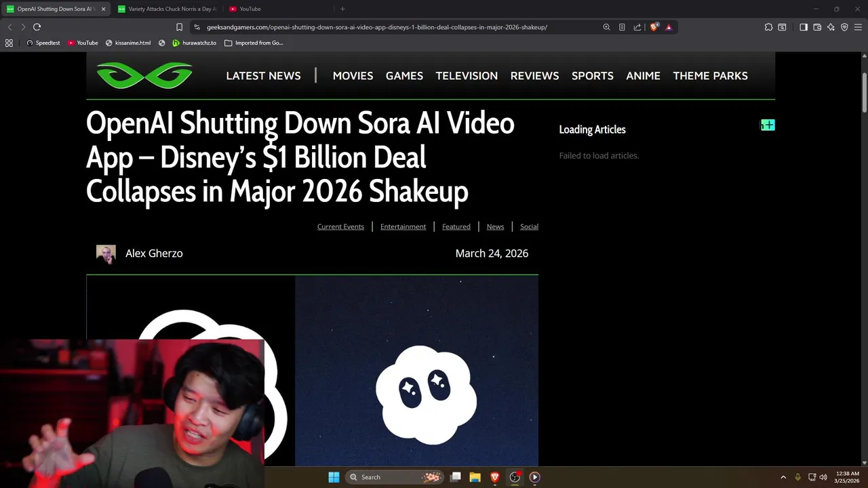Open a new tab with the plus button
This screenshot has height=488, width=868.
pyautogui.click(x=342, y=9)
